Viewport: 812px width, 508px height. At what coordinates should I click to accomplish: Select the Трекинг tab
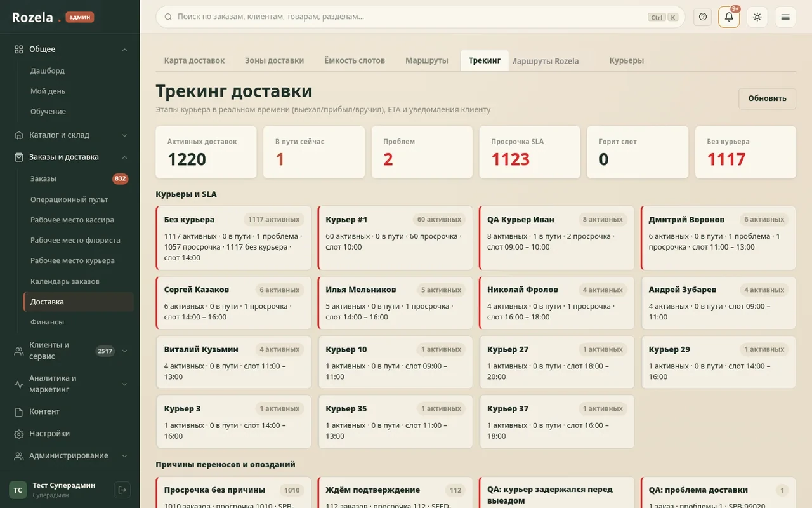[485, 60]
